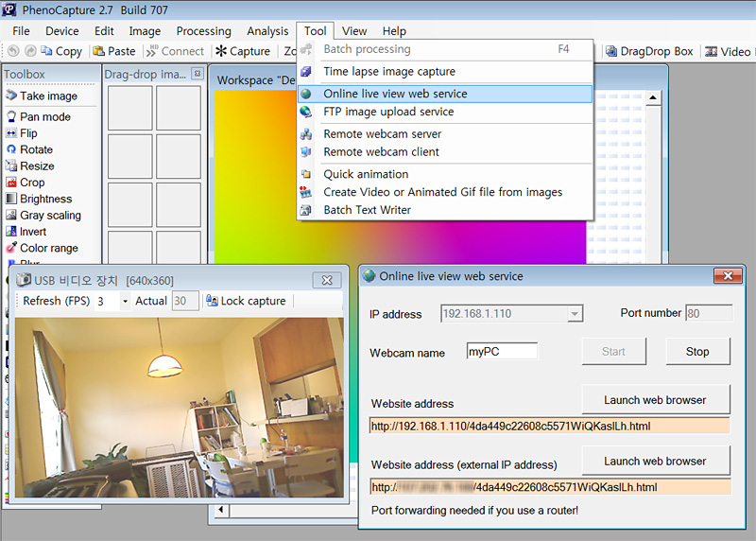The height and width of the screenshot is (541, 756).
Task: Choose the Flip tool in Toolbox
Action: (28, 133)
